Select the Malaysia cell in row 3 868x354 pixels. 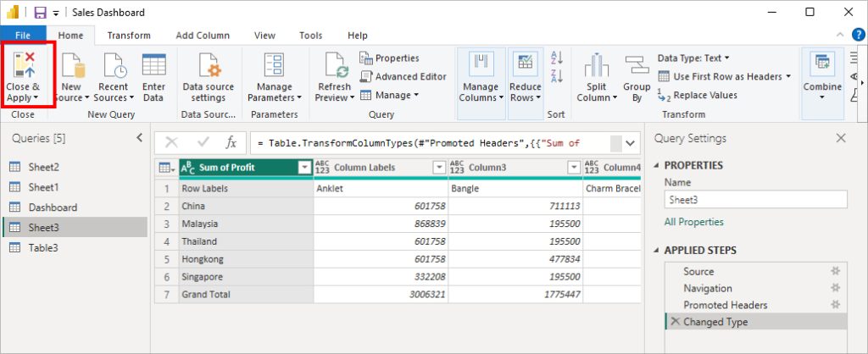click(247, 224)
